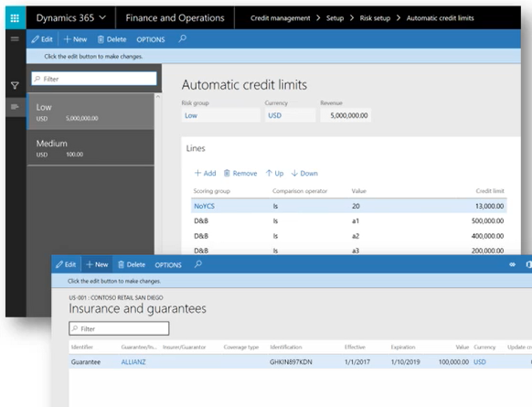Open the app launcher waffle icon

15,18
